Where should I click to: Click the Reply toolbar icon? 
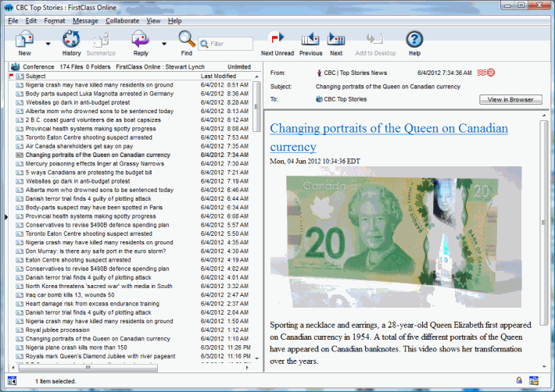[141, 39]
